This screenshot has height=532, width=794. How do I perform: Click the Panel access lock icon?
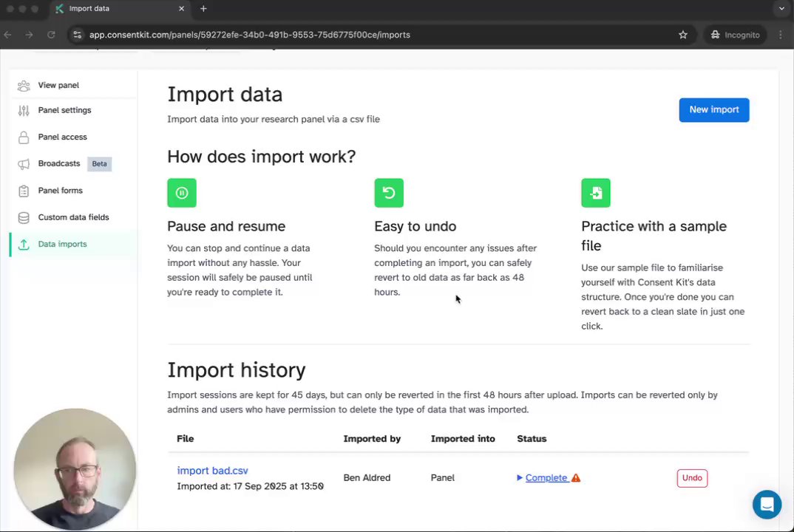(x=24, y=137)
